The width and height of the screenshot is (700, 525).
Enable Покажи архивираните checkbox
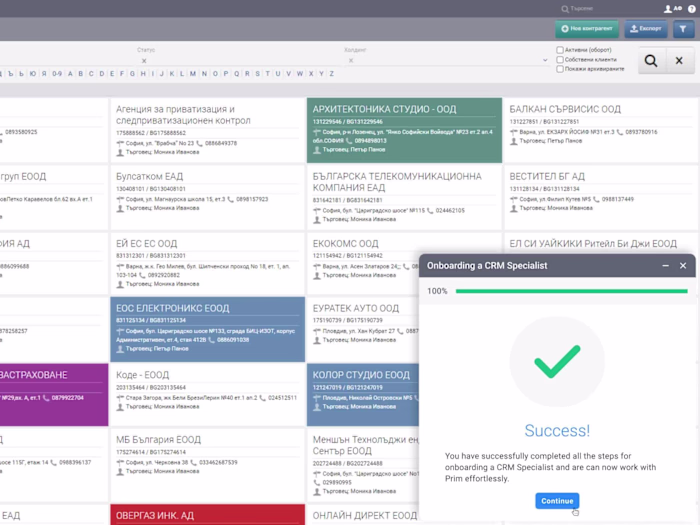click(560, 69)
